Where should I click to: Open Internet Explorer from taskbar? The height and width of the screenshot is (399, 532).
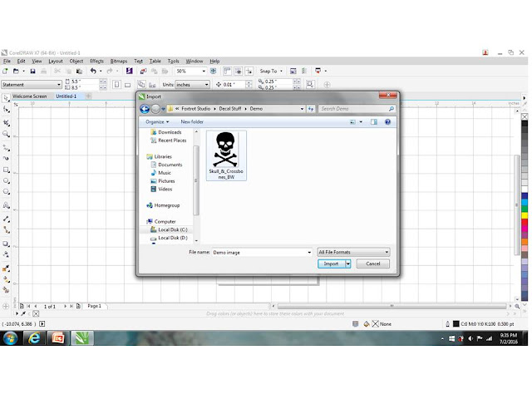[34, 338]
